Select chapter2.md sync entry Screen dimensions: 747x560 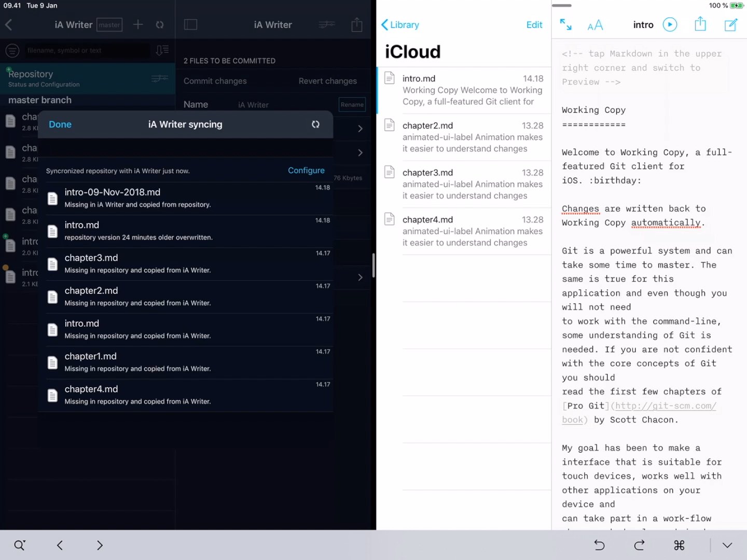click(189, 297)
